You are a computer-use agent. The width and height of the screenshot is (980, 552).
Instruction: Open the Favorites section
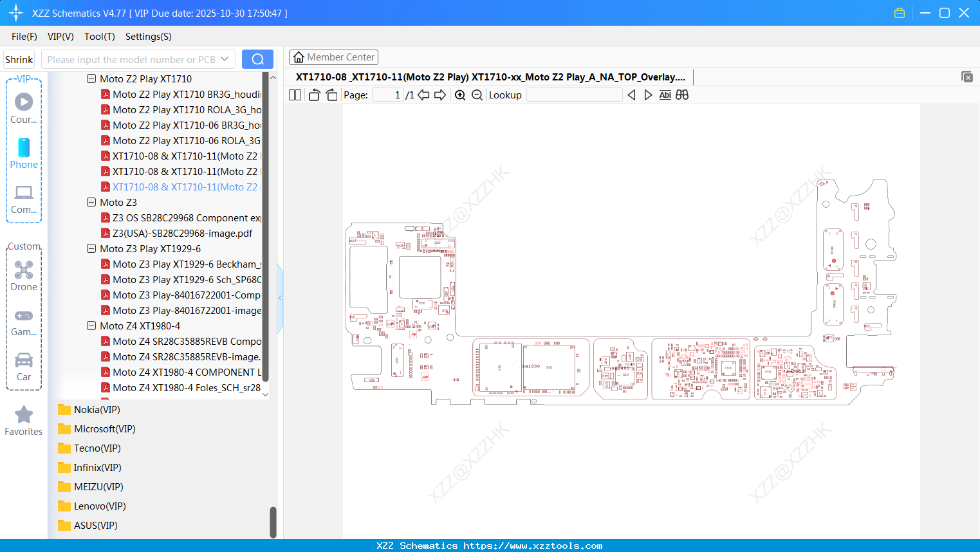pos(24,421)
